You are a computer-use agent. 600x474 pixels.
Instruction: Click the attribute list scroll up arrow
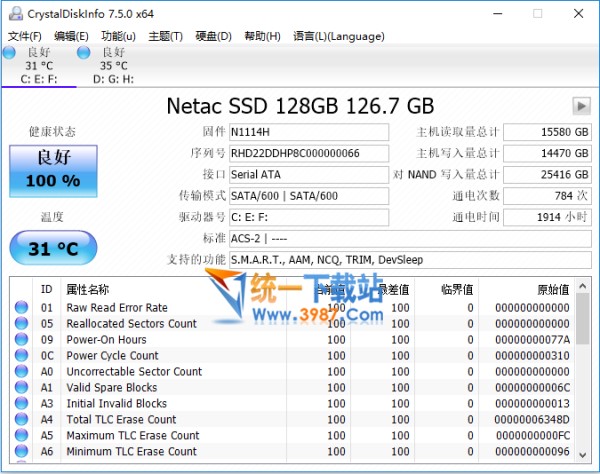582,286
